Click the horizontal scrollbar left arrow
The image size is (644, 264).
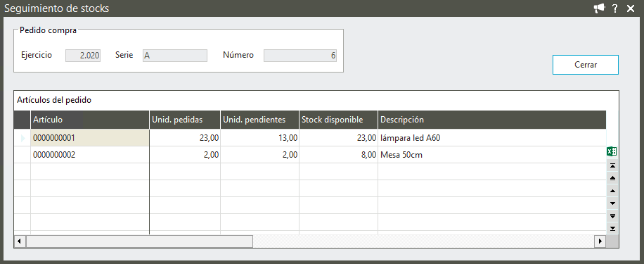tap(20, 241)
